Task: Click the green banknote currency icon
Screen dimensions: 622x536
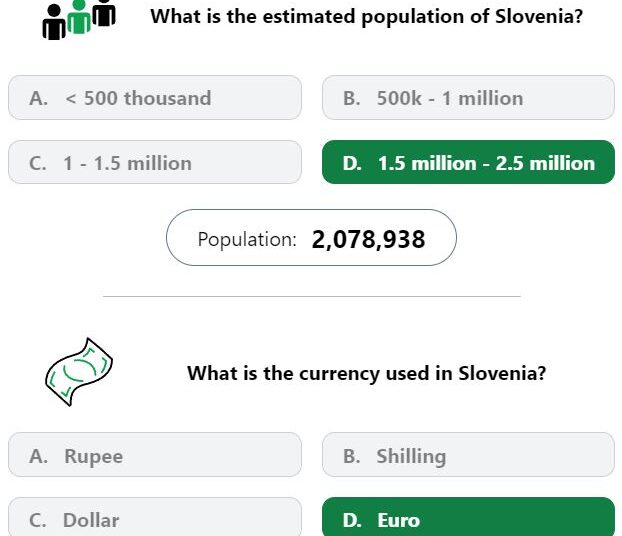Action: (x=79, y=372)
